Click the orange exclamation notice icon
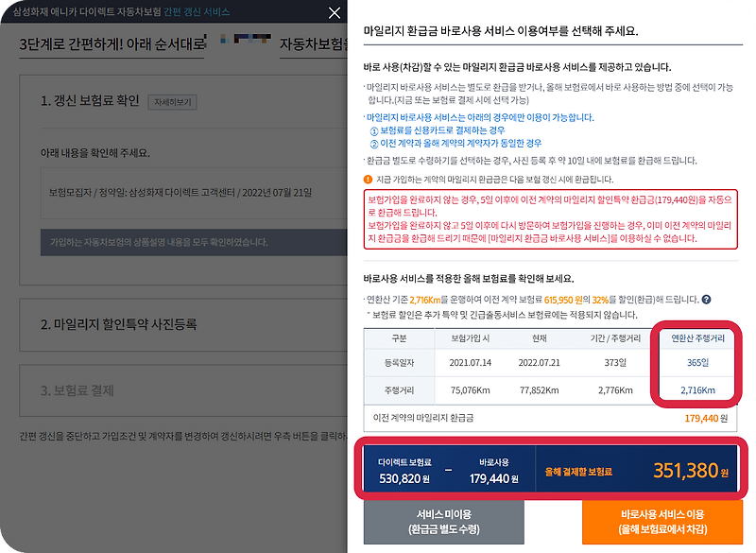The image size is (756, 553). (x=368, y=180)
